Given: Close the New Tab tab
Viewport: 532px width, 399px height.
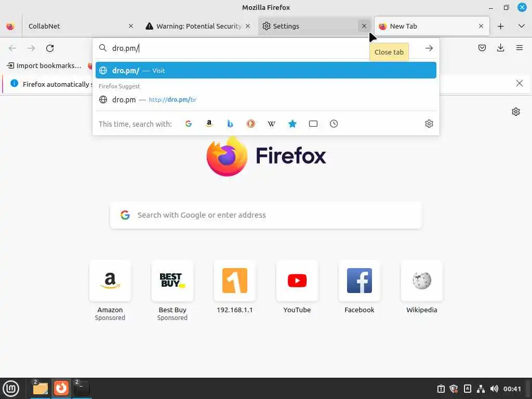Looking at the screenshot, I should coord(481,26).
